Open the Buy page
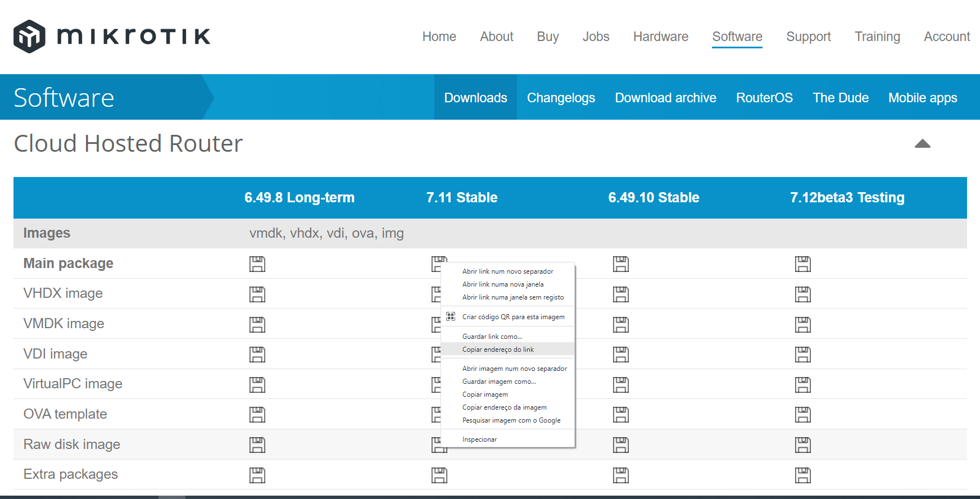 click(x=548, y=37)
